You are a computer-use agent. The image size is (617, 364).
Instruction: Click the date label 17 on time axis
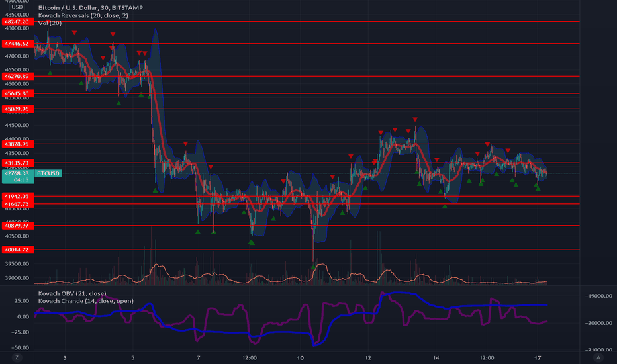(x=538, y=357)
